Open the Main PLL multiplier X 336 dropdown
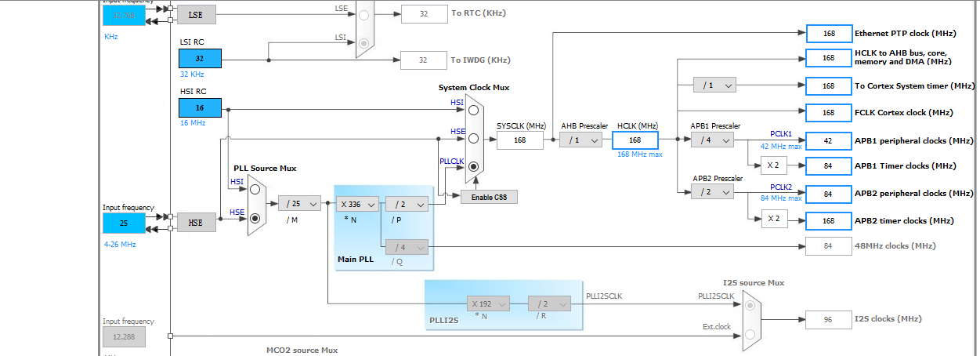 click(357, 204)
